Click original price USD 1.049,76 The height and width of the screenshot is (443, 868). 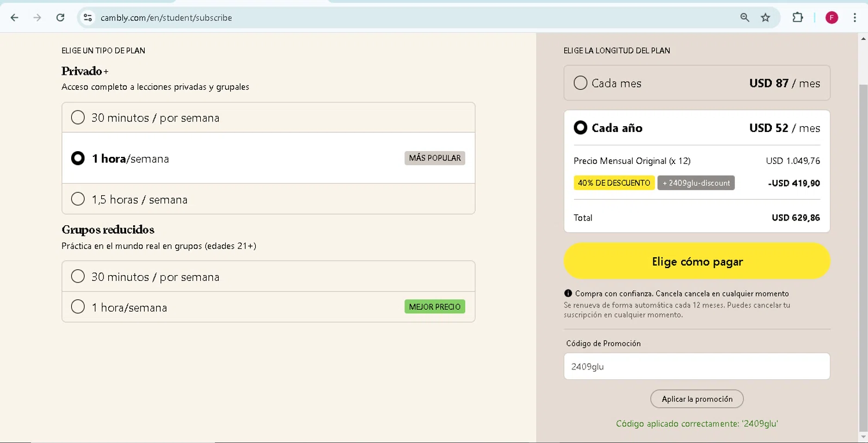(793, 161)
